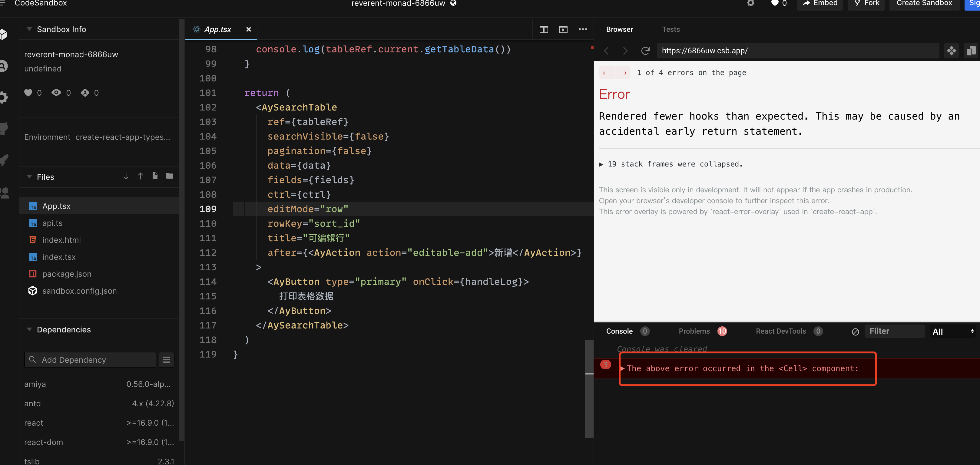The image size is (980, 465).
Task: Focus the Add Dependency search field
Action: coord(90,360)
